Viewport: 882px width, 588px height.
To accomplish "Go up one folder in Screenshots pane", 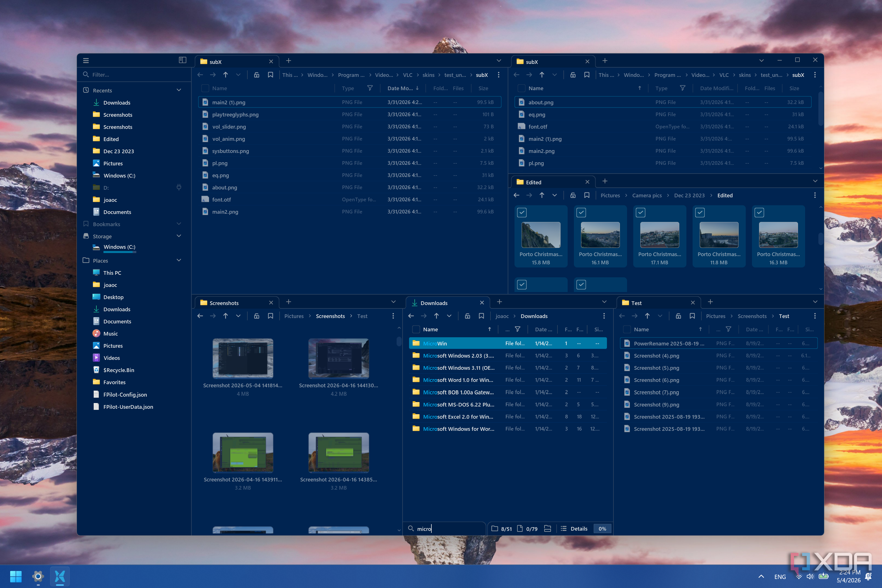I will 225,316.
